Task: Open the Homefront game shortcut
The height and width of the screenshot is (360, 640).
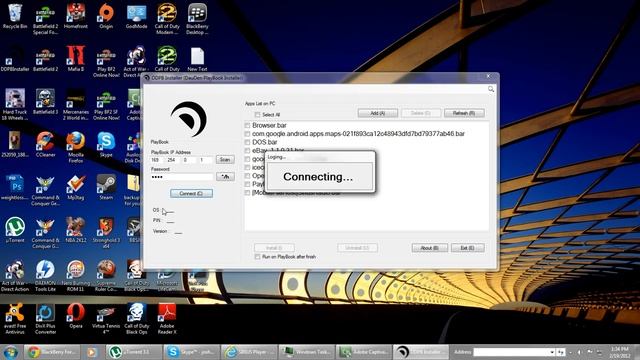Action: [76, 17]
